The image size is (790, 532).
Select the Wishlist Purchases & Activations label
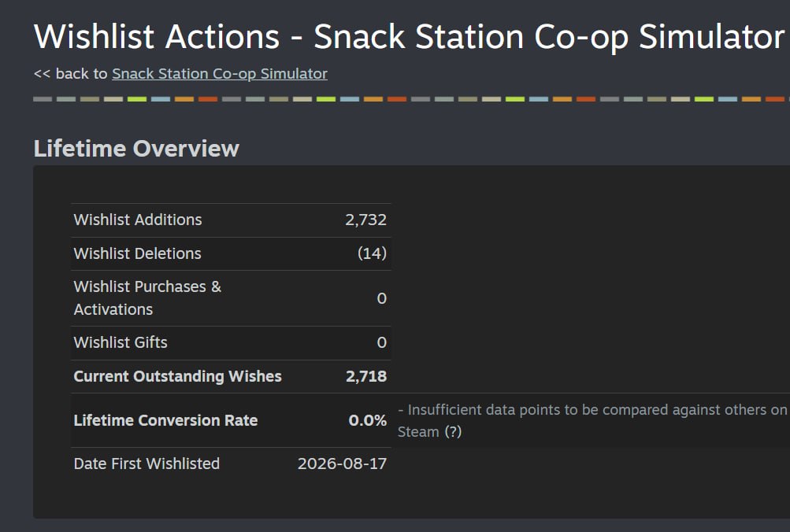tap(147, 298)
